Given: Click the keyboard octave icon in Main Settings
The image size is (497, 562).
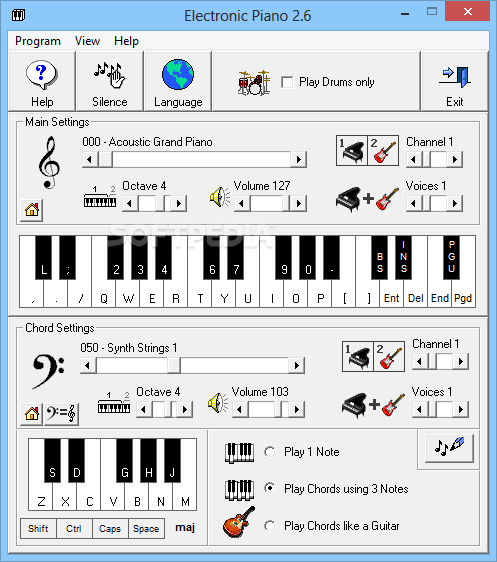Looking at the screenshot, I should (x=100, y=196).
